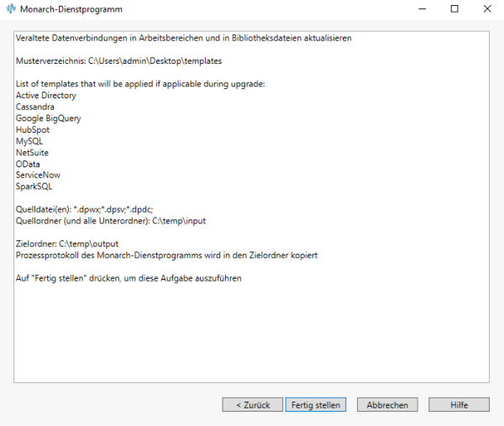Click the Monarch app icon in title bar
Viewport: 504px width, 426px height.
(x=11, y=9)
